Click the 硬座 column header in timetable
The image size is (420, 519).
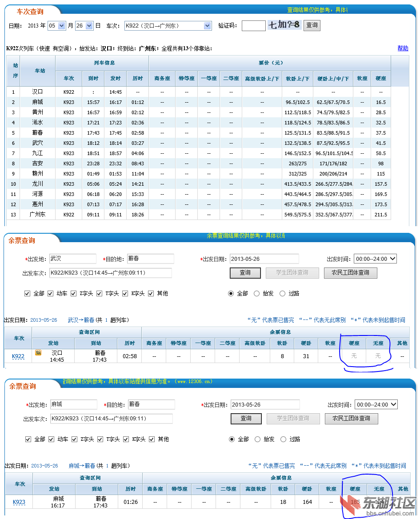381,79
